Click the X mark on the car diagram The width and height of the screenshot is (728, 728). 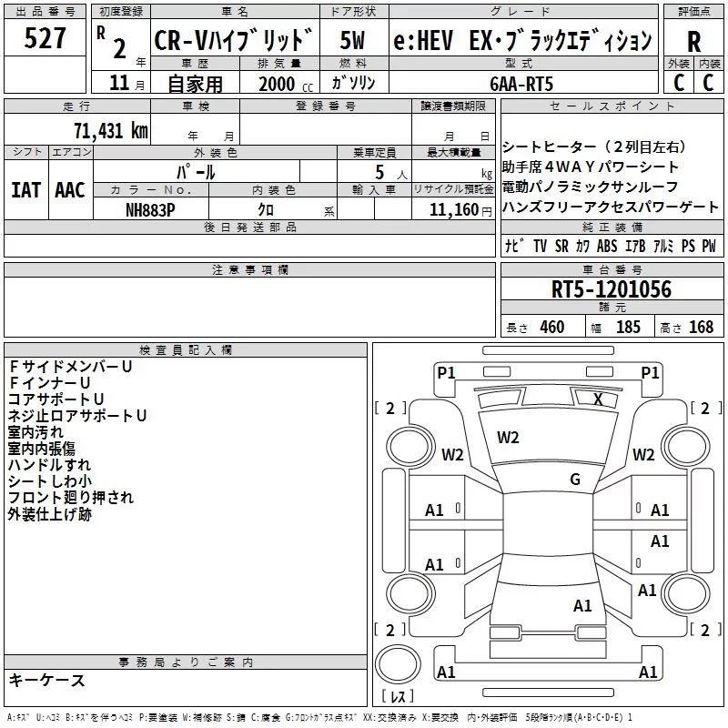598,399
